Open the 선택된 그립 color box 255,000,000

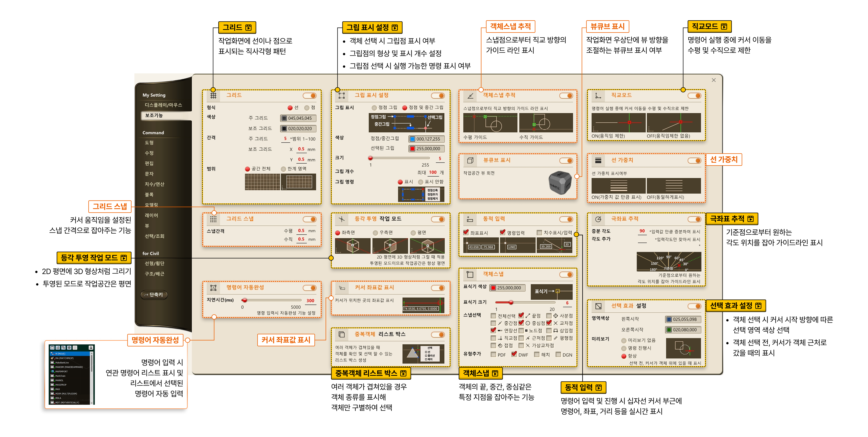click(426, 149)
